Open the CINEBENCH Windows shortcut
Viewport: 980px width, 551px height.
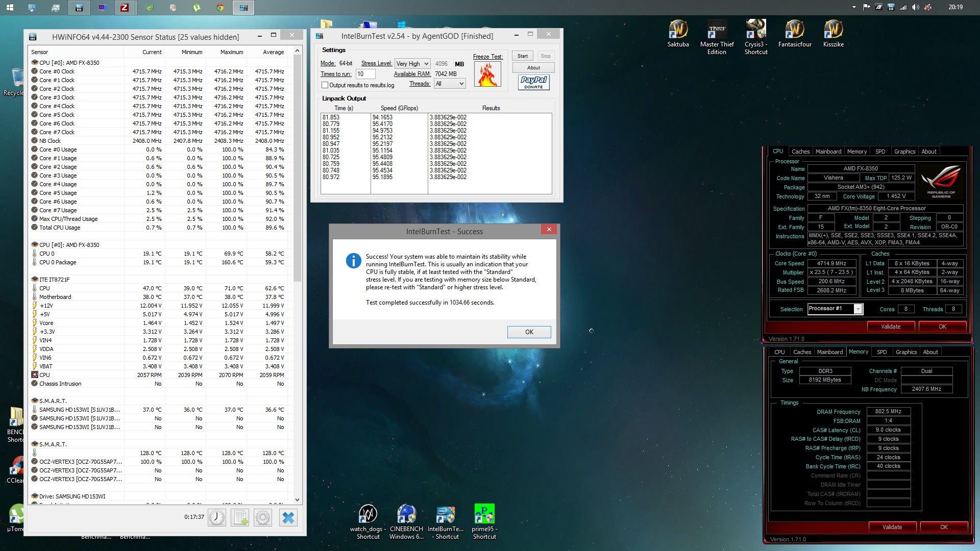click(406, 521)
